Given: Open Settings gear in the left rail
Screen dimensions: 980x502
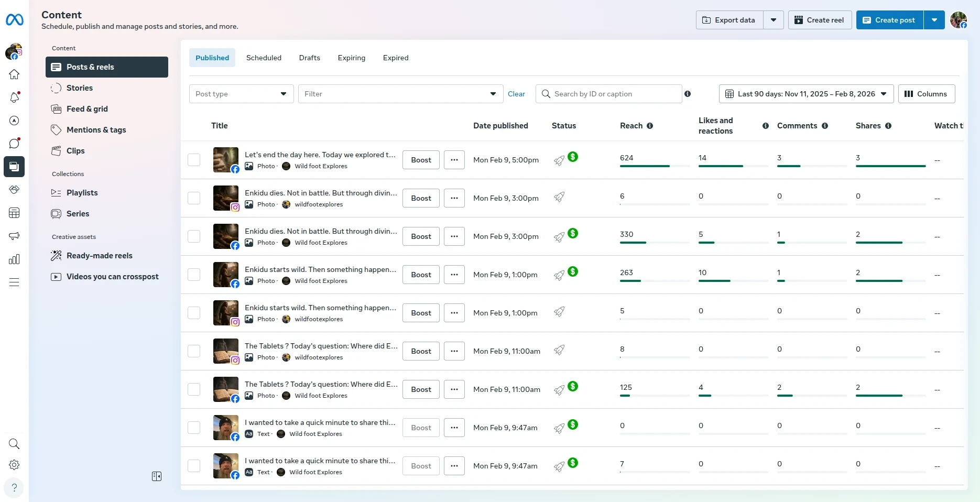Looking at the screenshot, I should (x=14, y=465).
